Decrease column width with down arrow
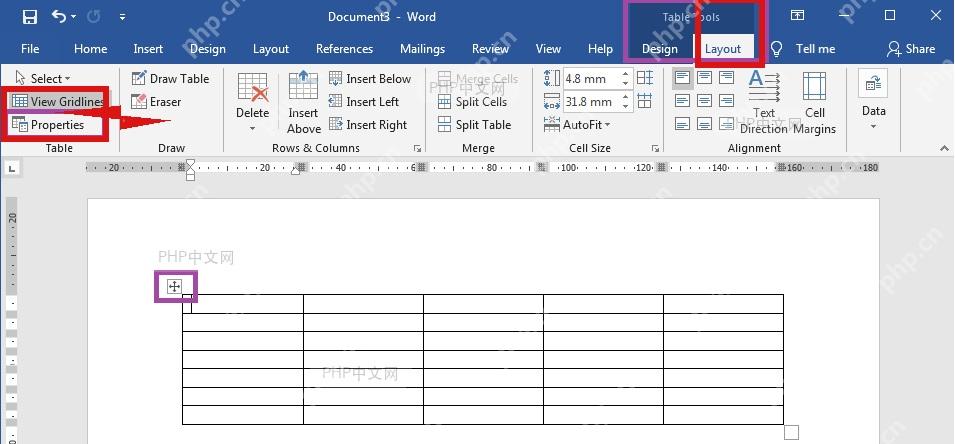 [x=626, y=106]
